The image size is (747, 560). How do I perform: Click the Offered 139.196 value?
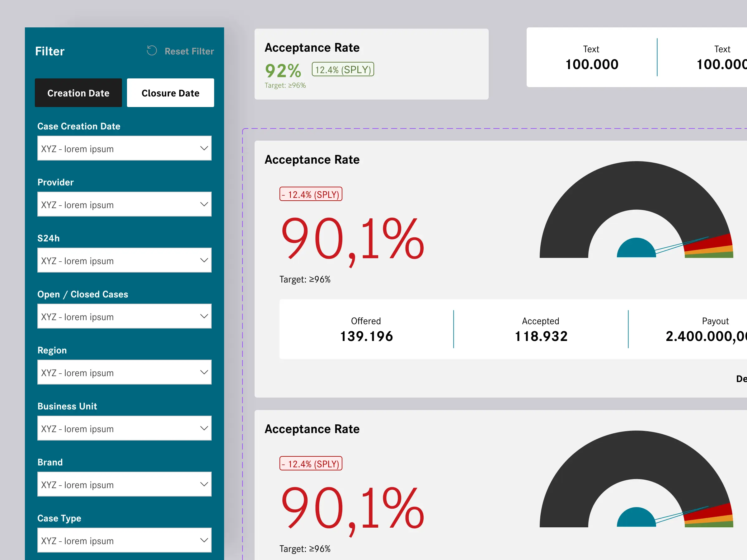[366, 336]
